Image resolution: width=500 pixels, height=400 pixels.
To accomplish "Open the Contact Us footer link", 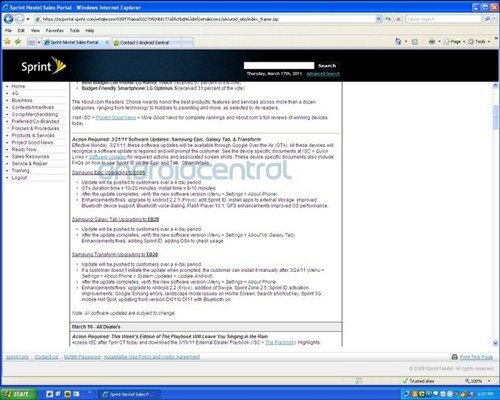I will click(46, 357).
